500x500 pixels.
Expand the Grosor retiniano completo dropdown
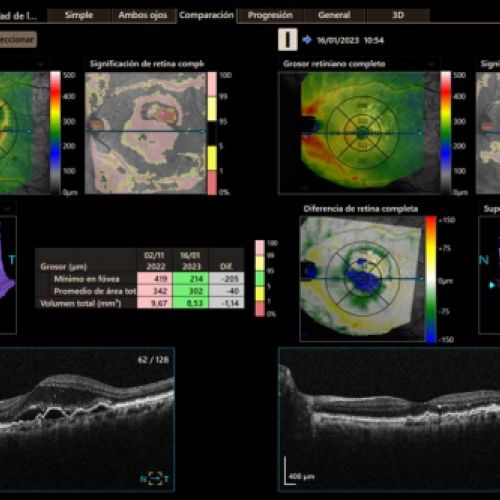pos(431,64)
